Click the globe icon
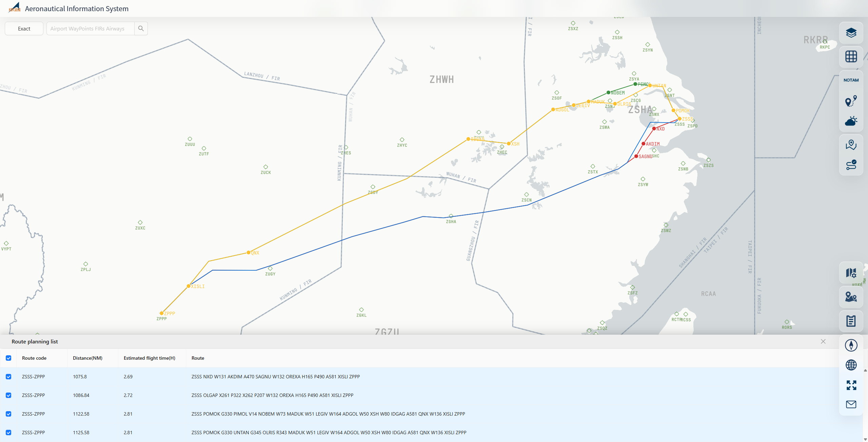Screen dimensions: 868x442 851,365
